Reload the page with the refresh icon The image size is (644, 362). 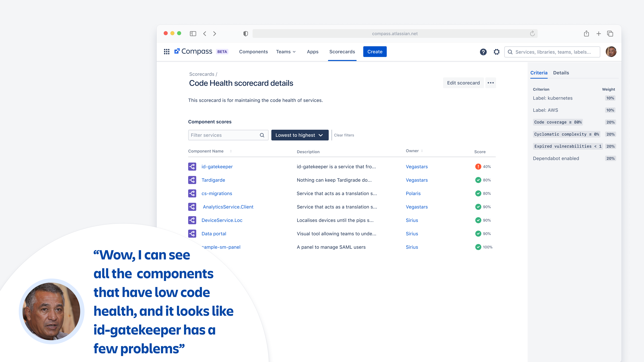pos(532,34)
